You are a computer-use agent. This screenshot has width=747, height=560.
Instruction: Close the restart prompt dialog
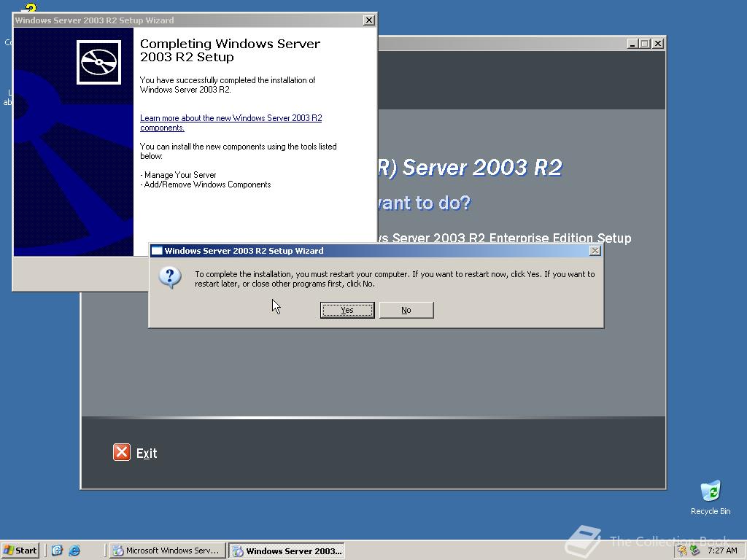[x=595, y=251]
